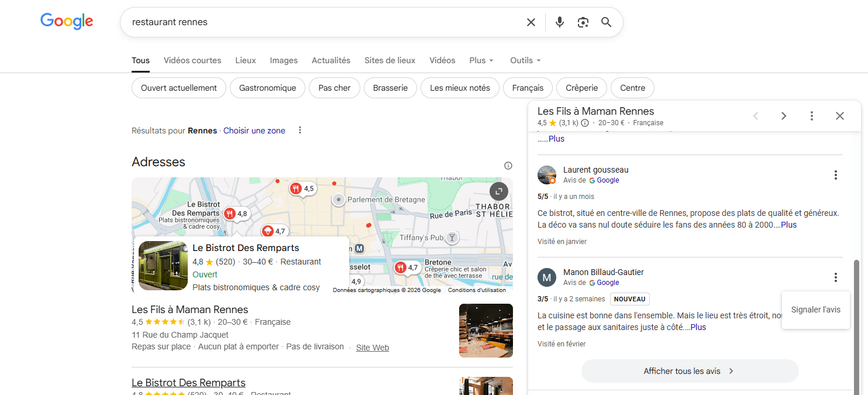Click the magnifying glass search icon
This screenshot has width=868, height=395.
pos(606,22)
